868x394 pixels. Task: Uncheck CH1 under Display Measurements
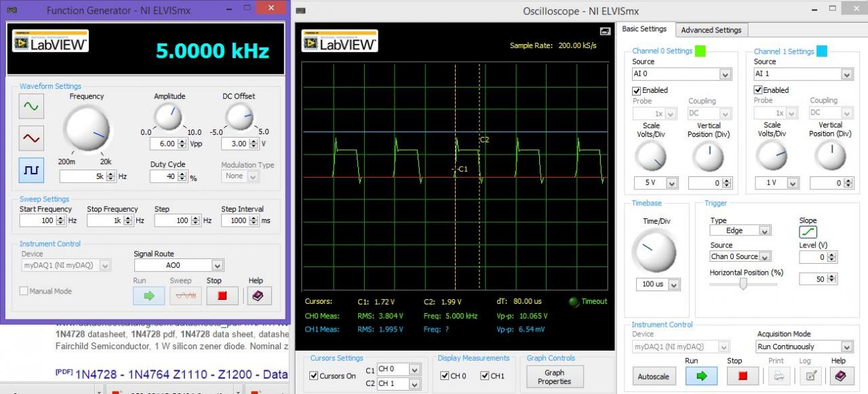point(485,376)
